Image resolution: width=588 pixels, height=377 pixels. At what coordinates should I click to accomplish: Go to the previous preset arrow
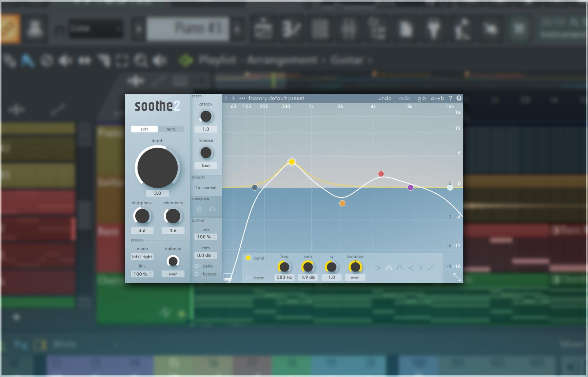point(226,98)
